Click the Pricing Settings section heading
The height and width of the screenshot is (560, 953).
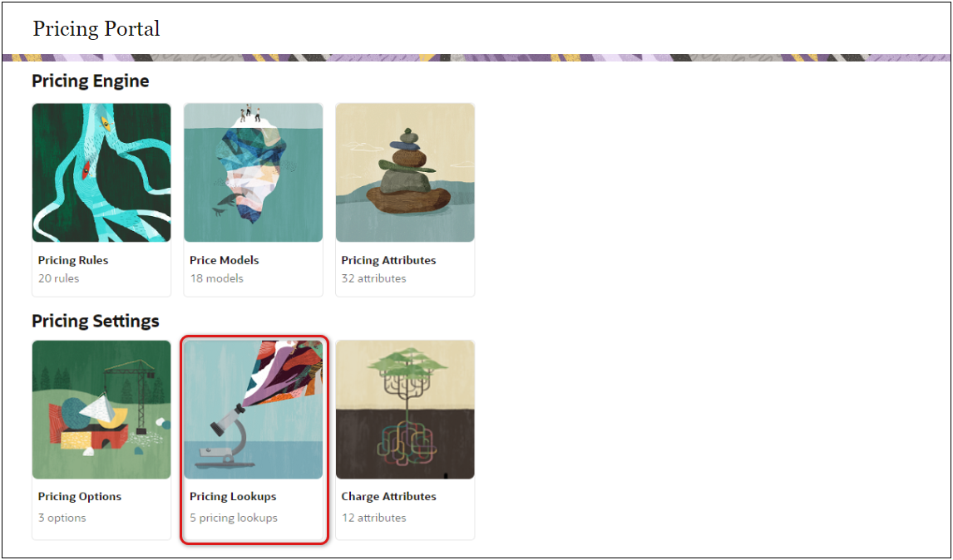(96, 321)
